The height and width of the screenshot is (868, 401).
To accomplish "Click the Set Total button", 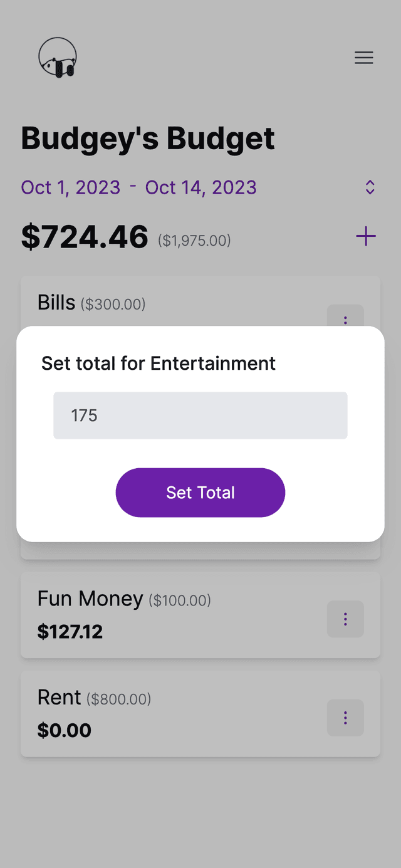I will point(200,493).
